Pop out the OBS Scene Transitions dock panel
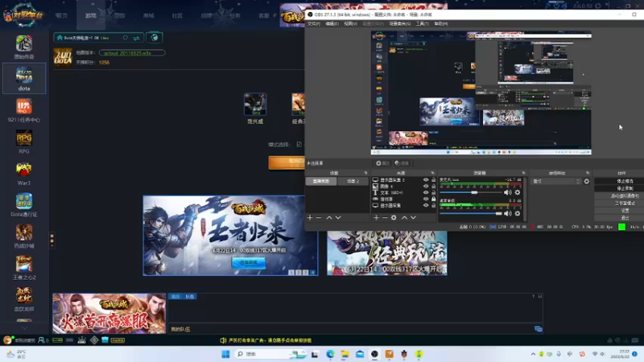644x362 pixels. (x=588, y=173)
